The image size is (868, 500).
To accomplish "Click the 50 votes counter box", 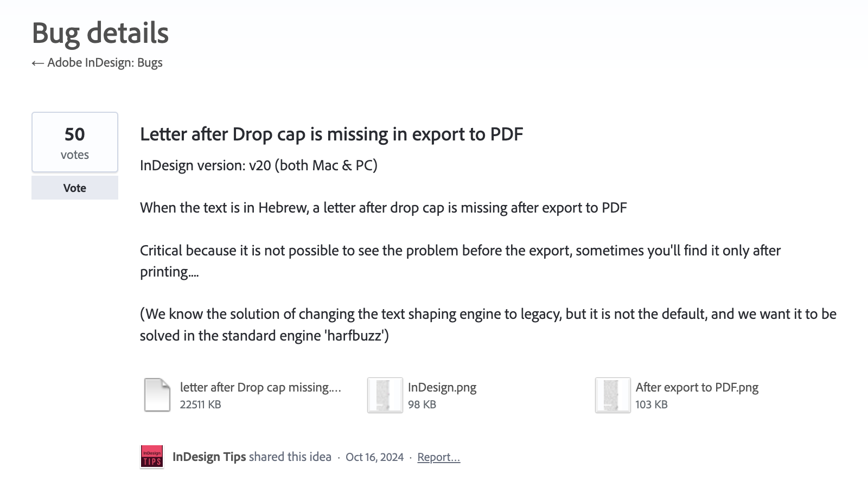I will (75, 143).
